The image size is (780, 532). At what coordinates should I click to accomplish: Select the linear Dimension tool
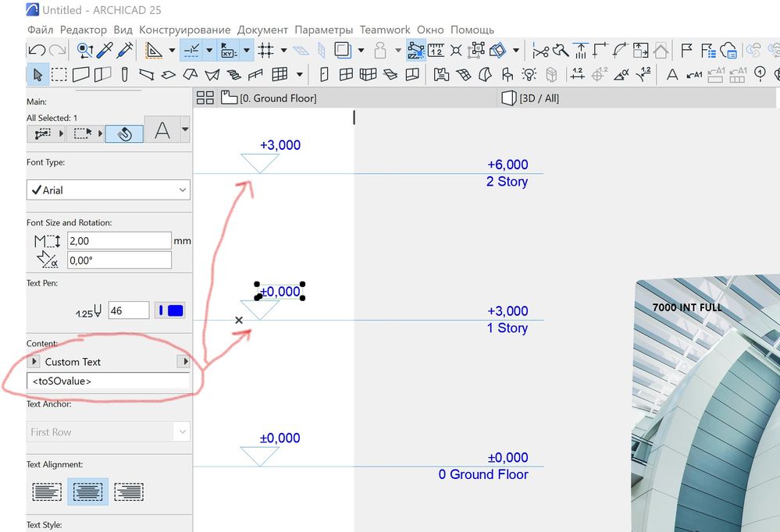(578, 75)
